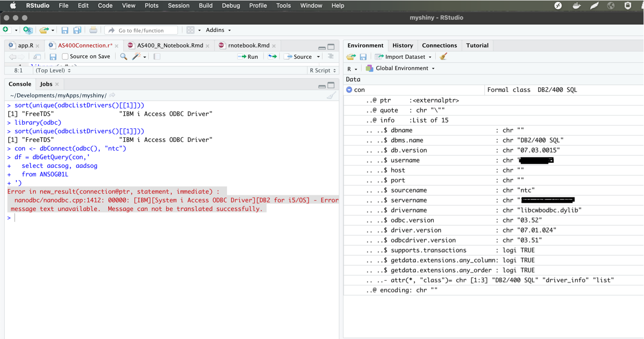Print the file using the printer icon

click(93, 30)
